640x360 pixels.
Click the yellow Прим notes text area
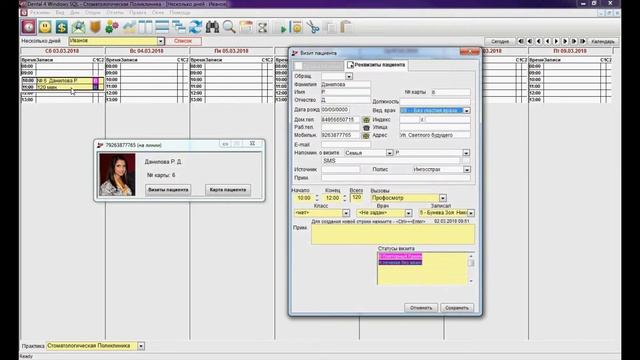click(393, 235)
